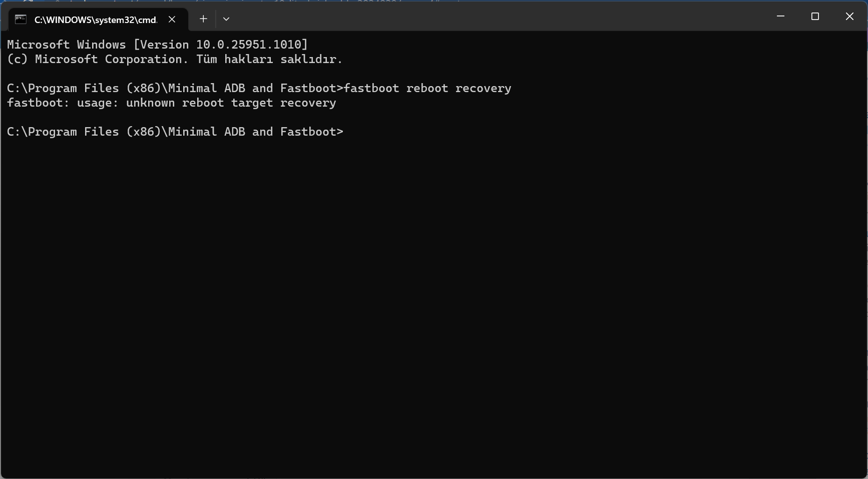
Task: Click the Microsoft Windows version line
Action: pyautogui.click(x=157, y=45)
